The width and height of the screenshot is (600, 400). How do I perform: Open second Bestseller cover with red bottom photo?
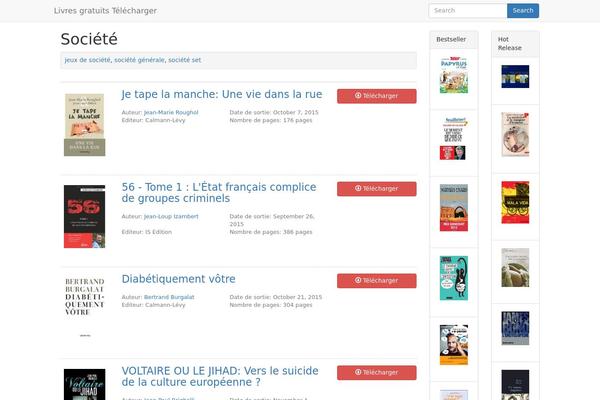[454, 139]
